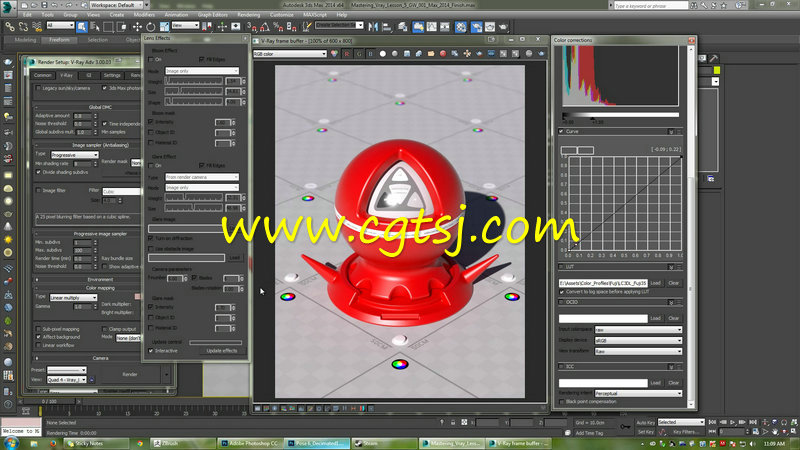The width and height of the screenshot is (800, 450).
Task: Open the Graph Editors menu
Action: pyautogui.click(x=213, y=15)
